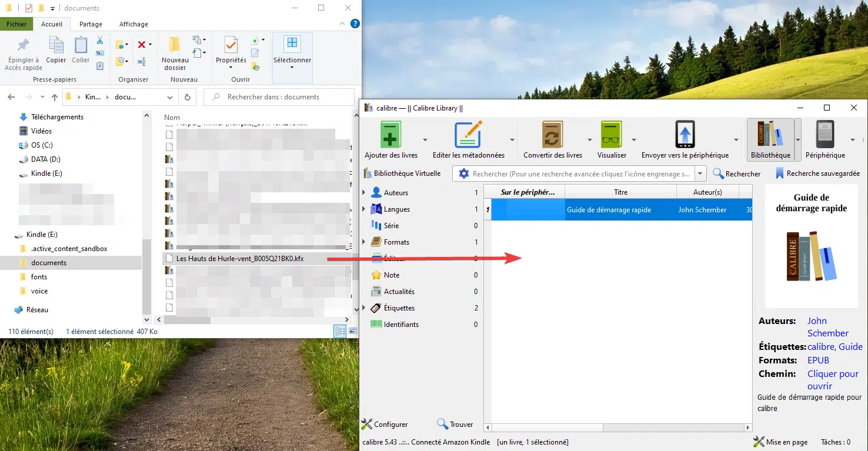This screenshot has height=451, width=868.
Task: Go up one folder level in Explorer
Action: click(55, 97)
